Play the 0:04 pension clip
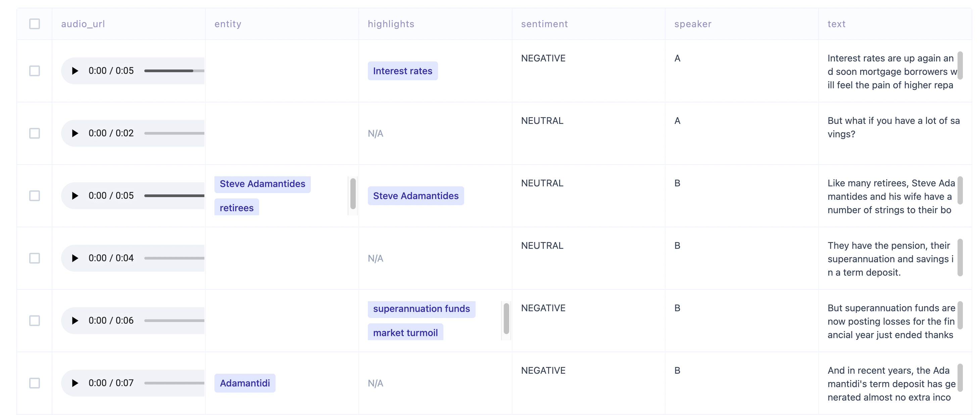This screenshot has width=980, height=415. (x=75, y=258)
